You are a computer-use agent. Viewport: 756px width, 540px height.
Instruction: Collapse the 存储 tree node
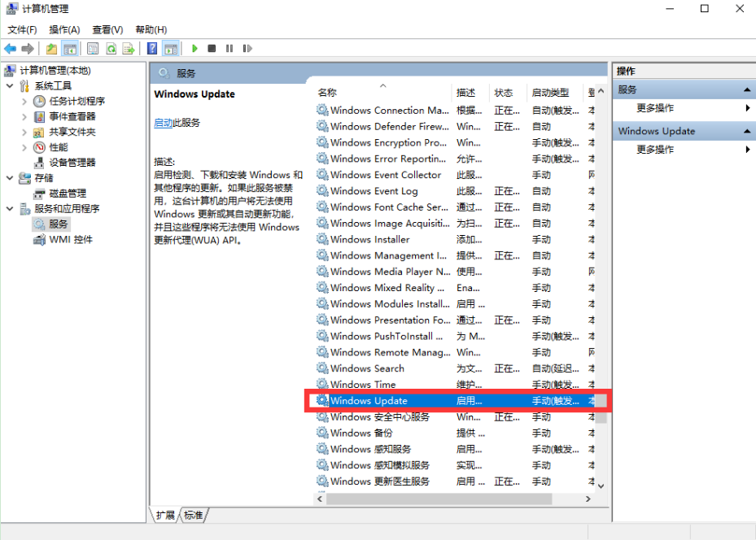[10, 178]
